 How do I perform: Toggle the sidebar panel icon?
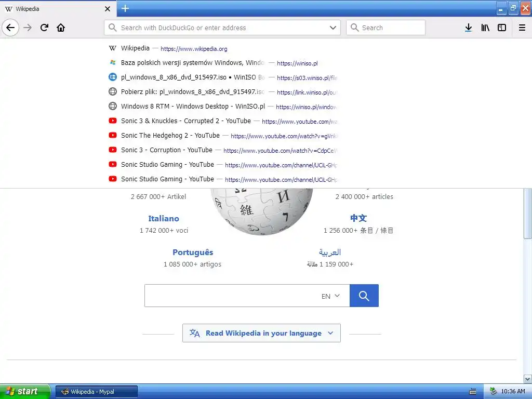(502, 28)
